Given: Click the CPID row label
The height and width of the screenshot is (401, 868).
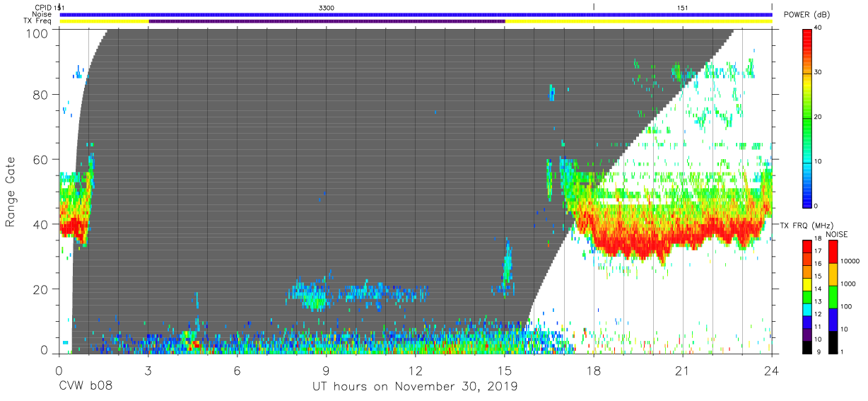Looking at the screenshot, I should [42, 7].
